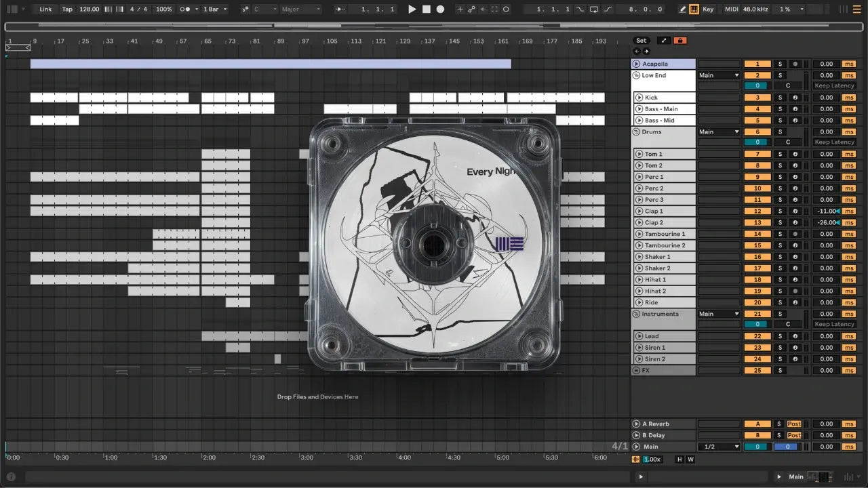Click the Kick track play icon

[x=639, y=98]
